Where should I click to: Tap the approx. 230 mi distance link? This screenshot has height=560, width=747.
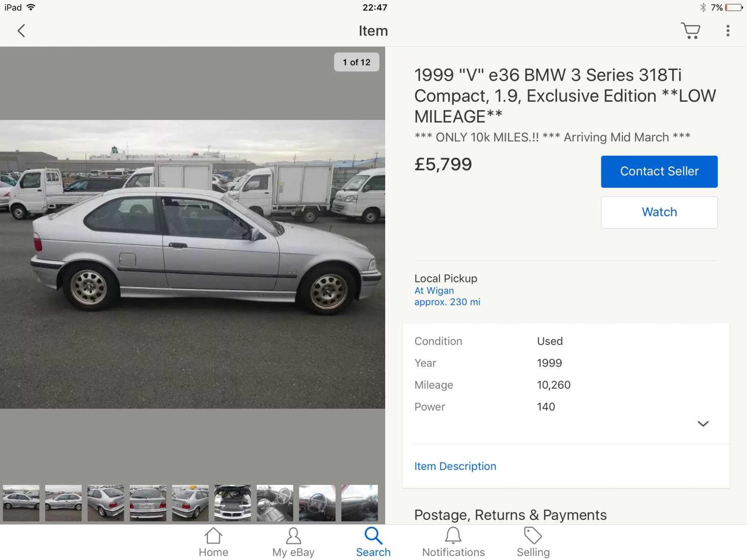[x=447, y=302]
